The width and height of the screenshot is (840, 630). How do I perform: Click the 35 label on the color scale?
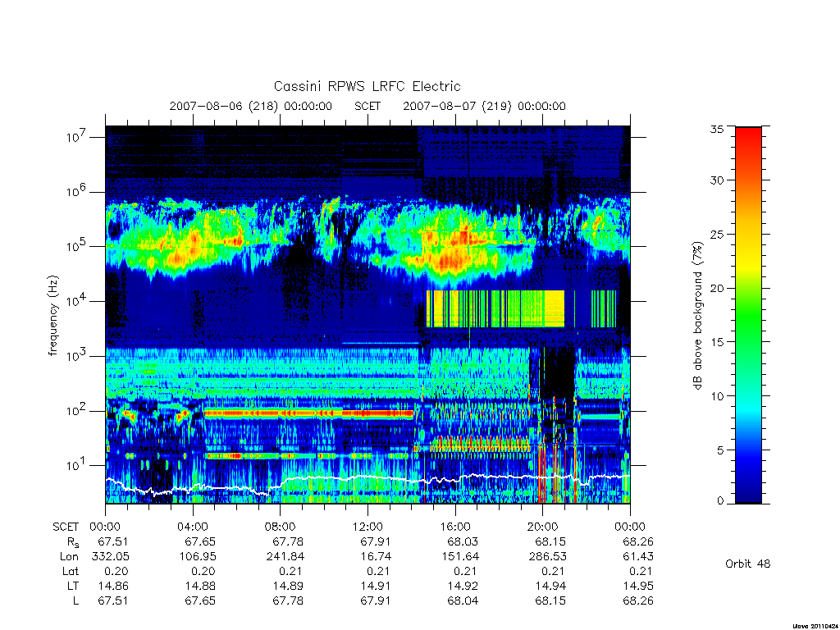[717, 129]
